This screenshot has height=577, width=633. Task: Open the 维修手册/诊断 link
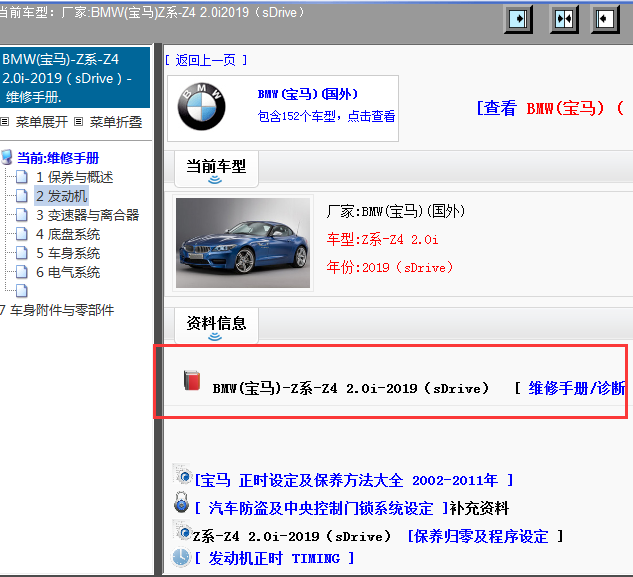(576, 388)
